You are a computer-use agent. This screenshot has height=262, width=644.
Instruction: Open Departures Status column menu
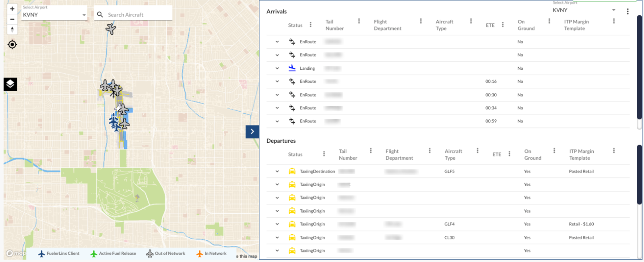point(324,154)
